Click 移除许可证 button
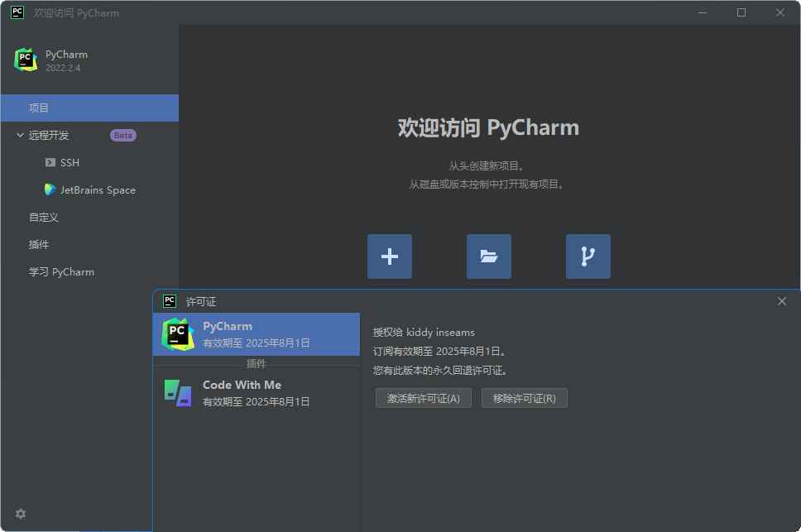This screenshot has height=532, width=801. (525, 398)
